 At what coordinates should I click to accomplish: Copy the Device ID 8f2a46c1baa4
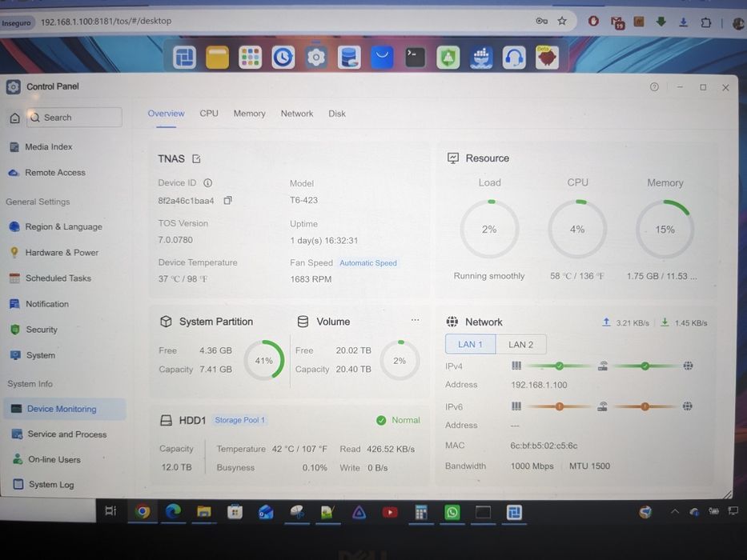coord(227,201)
